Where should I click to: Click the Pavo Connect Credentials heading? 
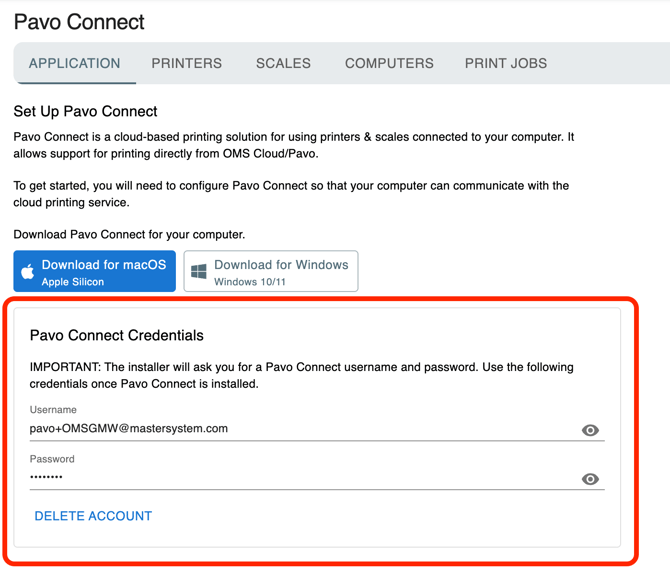click(x=117, y=335)
